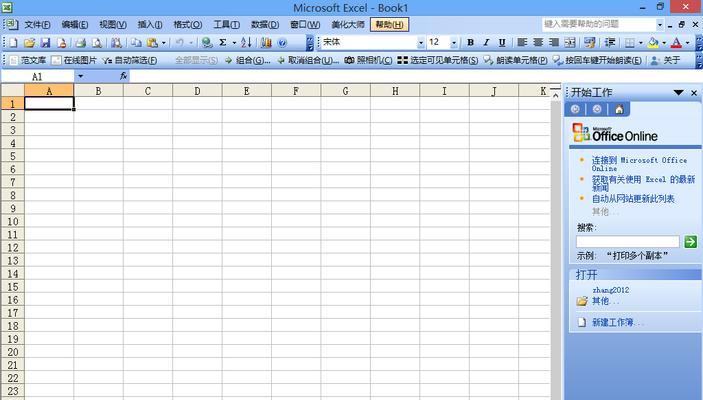Insert a hyperlink with the globe icon
This screenshot has height=400, width=703.
pos(207,43)
